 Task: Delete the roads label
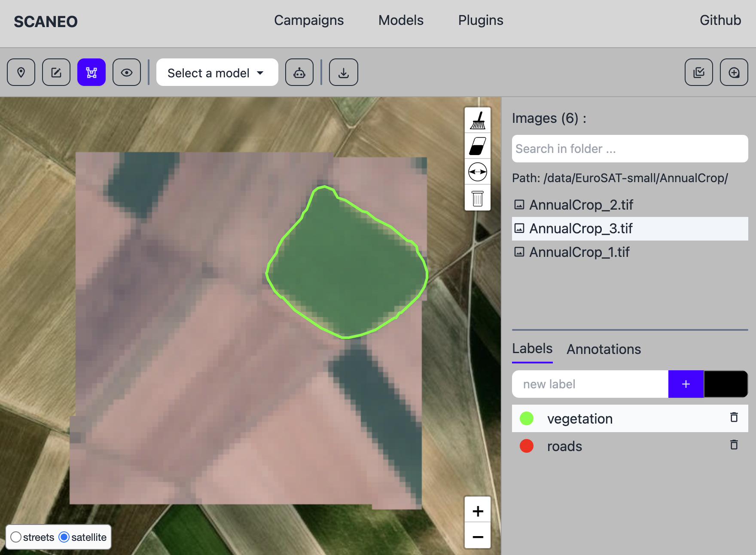pos(734,445)
